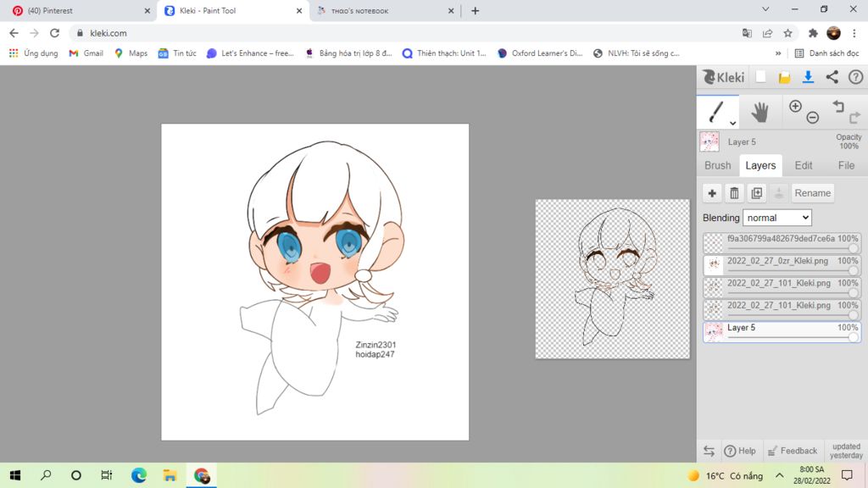
Task: Select layer f9a306799a482679ded7ce6a
Action: (782, 243)
